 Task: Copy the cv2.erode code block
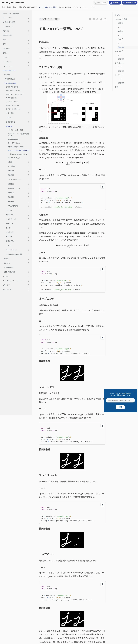(x=102, y=269)
